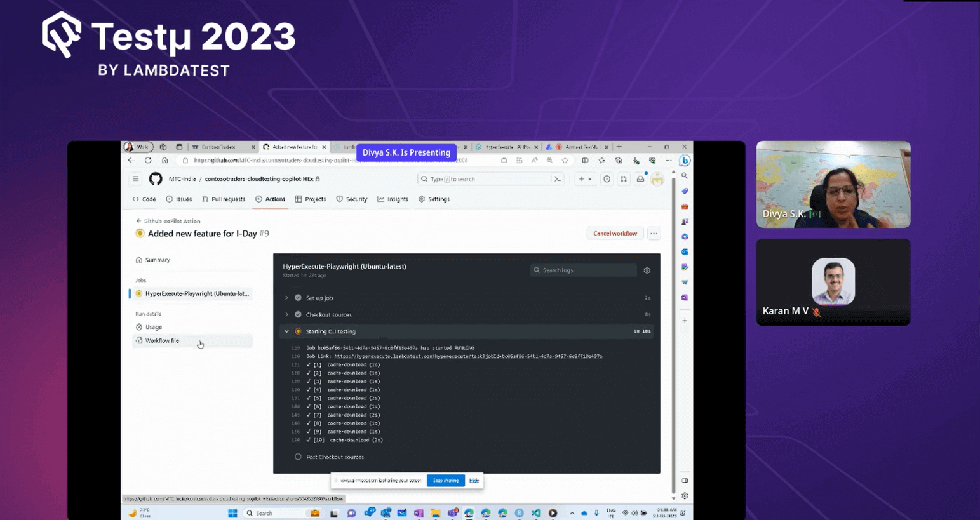This screenshot has height=520, width=980.
Task: Click the search icon in Edge sidebar
Action: click(x=685, y=176)
